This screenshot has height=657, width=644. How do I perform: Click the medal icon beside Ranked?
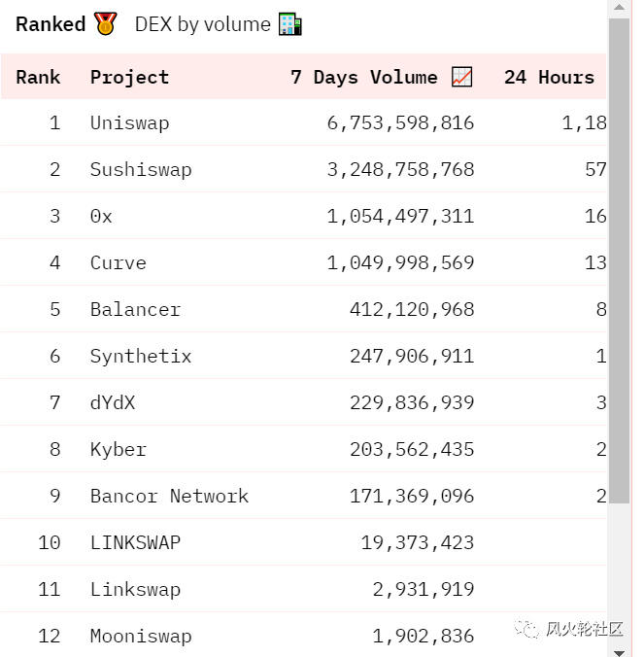tap(105, 24)
